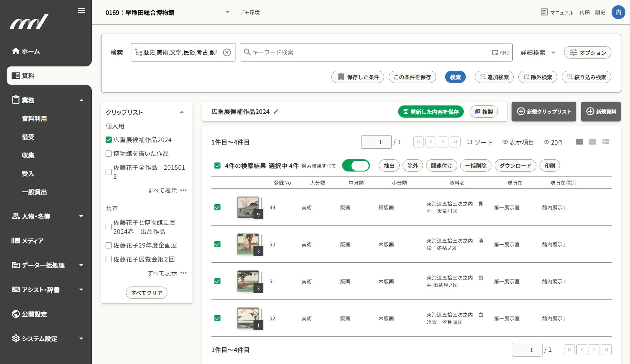The image size is (630, 364).
Task: Open メディア in the sidebar menu
Action: pyautogui.click(x=32, y=241)
